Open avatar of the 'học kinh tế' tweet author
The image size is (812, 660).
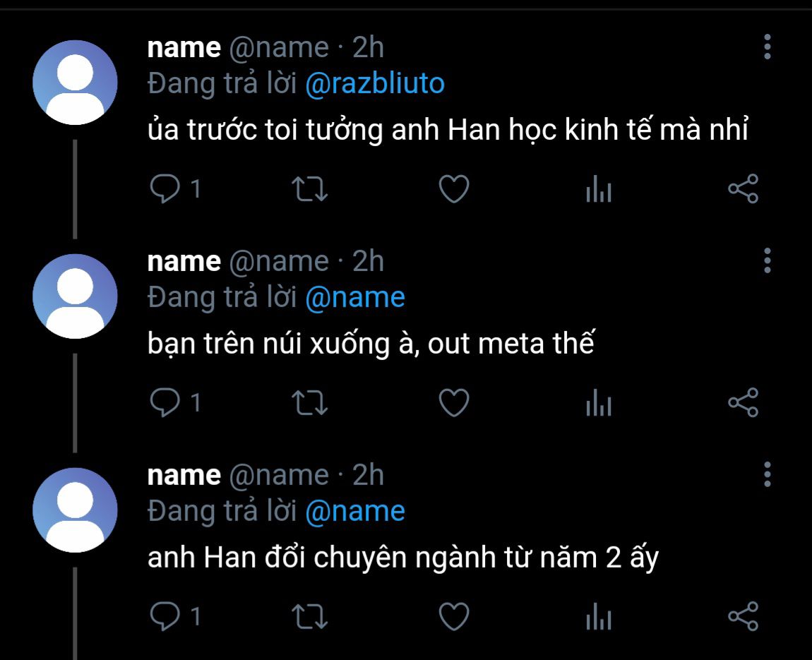click(75, 83)
